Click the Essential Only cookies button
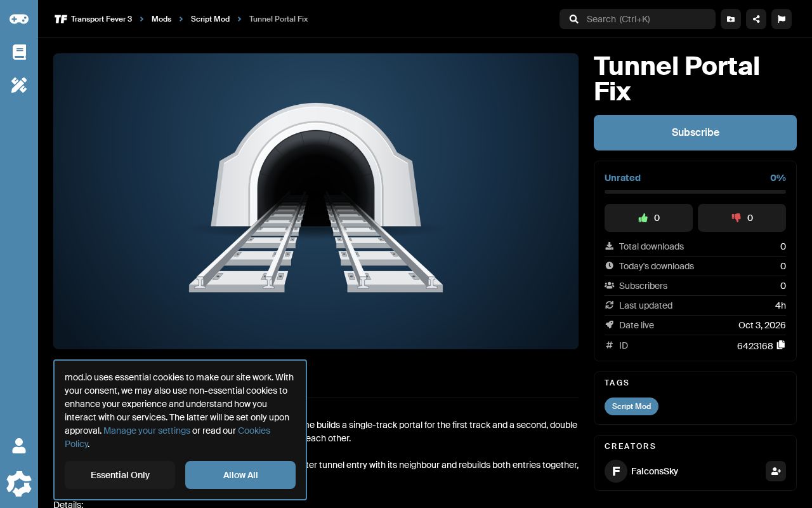The image size is (812, 508). pos(120,475)
